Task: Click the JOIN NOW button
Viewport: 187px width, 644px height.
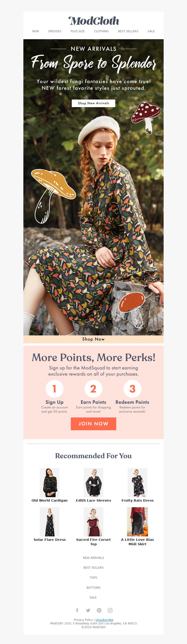Action: point(93,423)
